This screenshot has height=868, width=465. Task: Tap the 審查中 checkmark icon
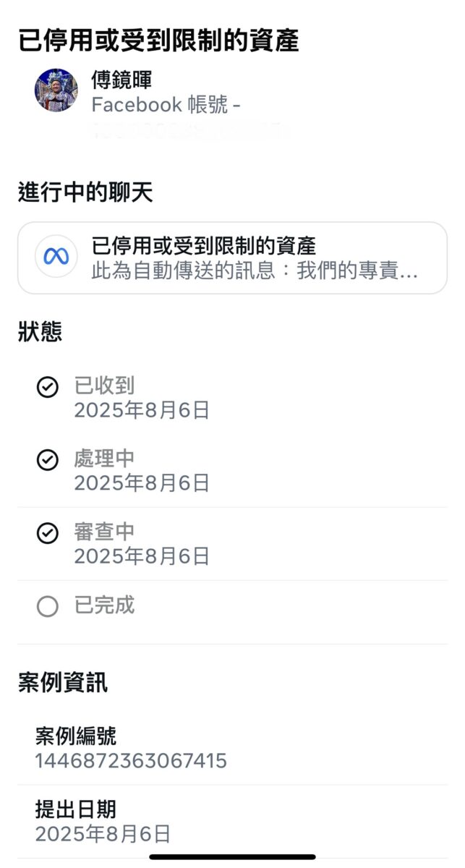(x=48, y=533)
